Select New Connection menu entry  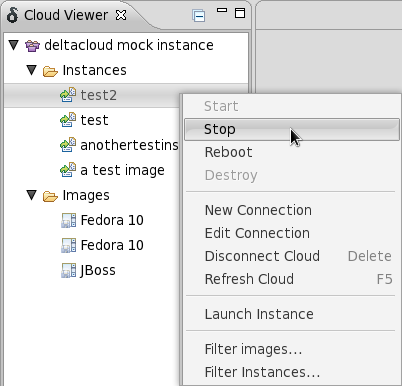pyautogui.click(x=258, y=210)
